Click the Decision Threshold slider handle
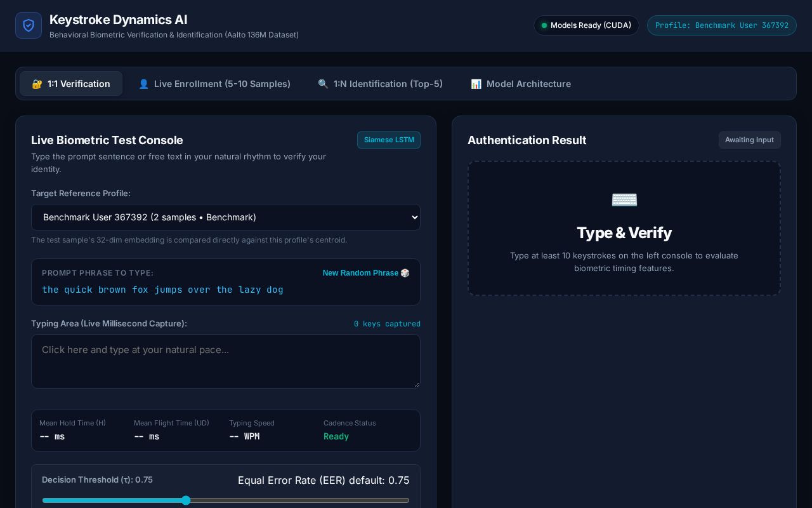Image resolution: width=812 pixels, height=508 pixels. click(186, 500)
